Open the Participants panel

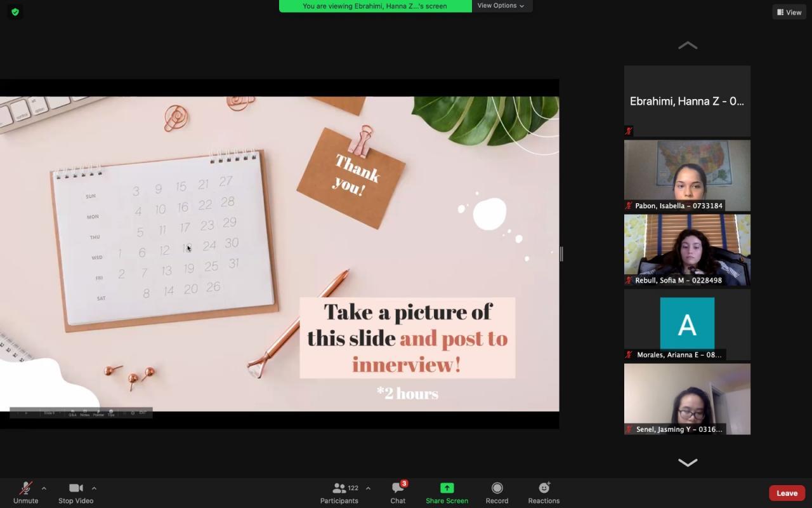tap(339, 492)
